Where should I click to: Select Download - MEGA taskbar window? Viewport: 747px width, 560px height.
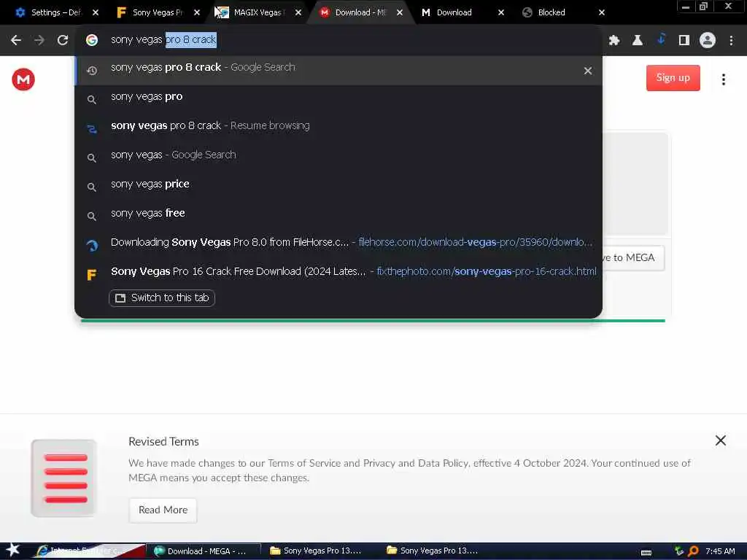click(203, 551)
